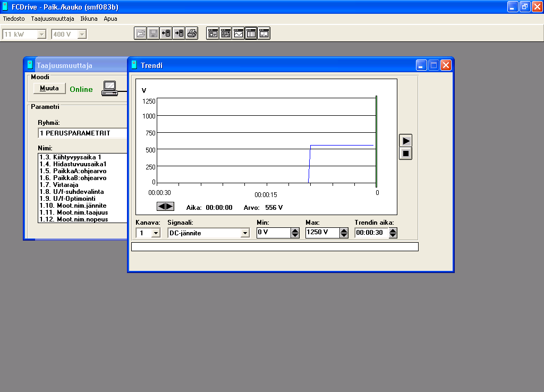Expand the 400 V voltage dropdown
Image resolution: width=544 pixels, height=392 pixels.
pyautogui.click(x=82, y=34)
